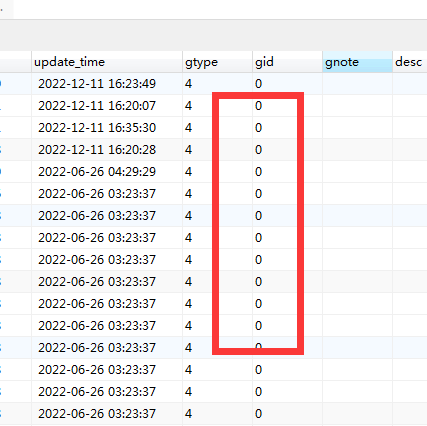Click the update_time cell showing 2022-12-11 16:20:07

tap(107, 106)
